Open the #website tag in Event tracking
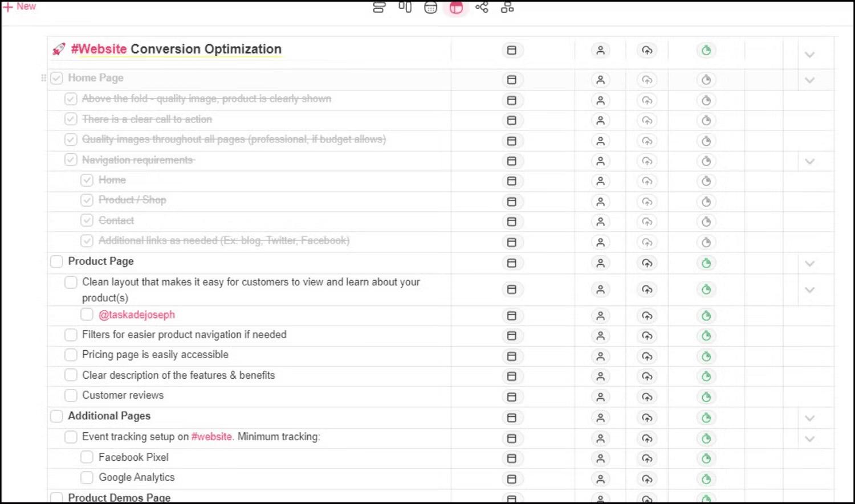This screenshot has width=855, height=504. (211, 437)
